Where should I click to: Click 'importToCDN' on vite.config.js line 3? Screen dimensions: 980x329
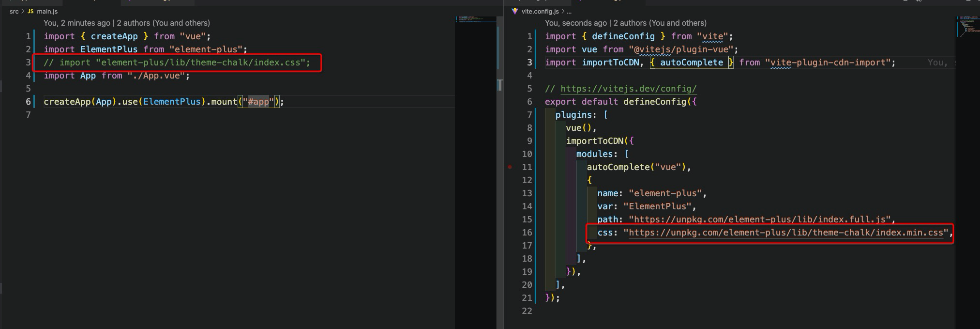click(x=610, y=63)
